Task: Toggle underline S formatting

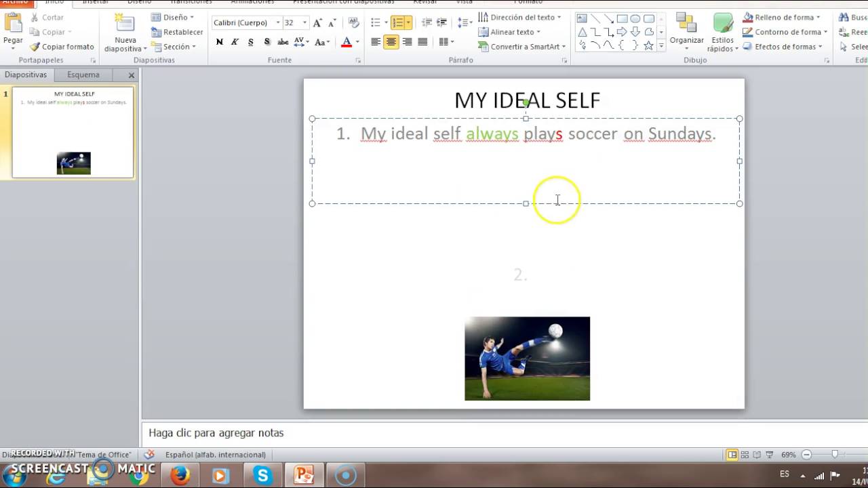Action: tap(251, 42)
